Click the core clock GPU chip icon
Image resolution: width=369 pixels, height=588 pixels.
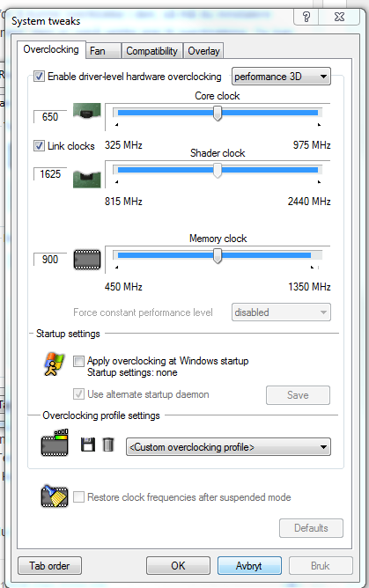point(86,111)
